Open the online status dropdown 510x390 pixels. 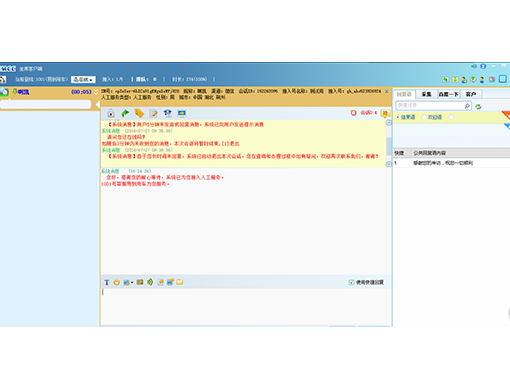coord(83,80)
